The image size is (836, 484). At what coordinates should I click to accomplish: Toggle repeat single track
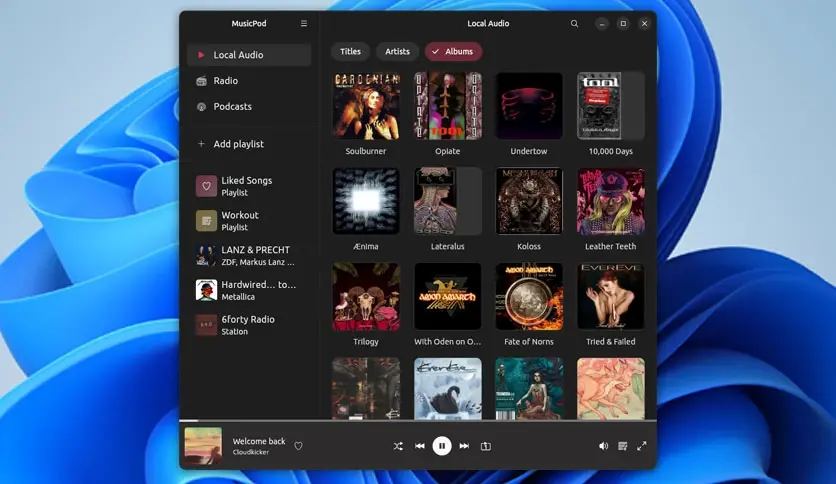(x=486, y=446)
